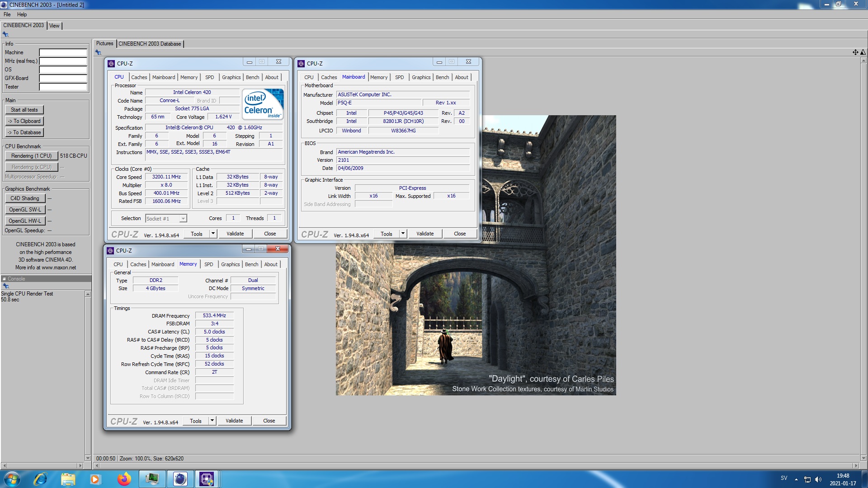Open the monitor app icon in taskbar
Image resolution: width=868 pixels, height=488 pixels.
152,479
